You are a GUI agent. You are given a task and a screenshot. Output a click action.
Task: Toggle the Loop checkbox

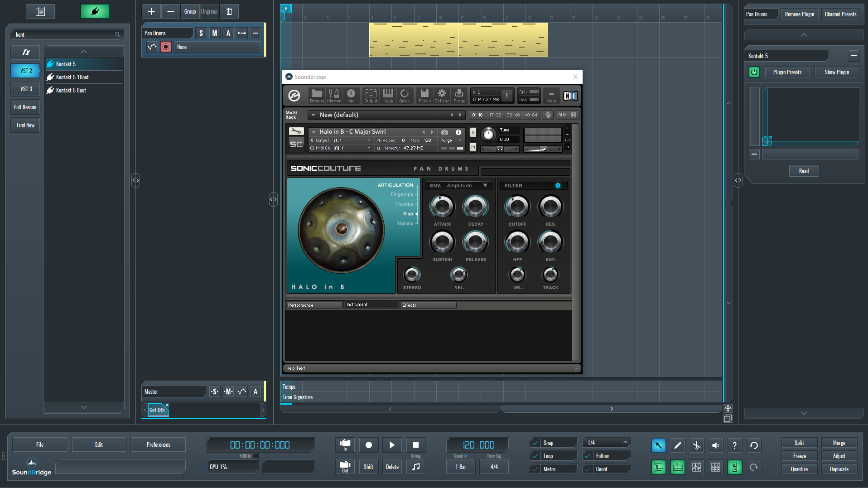(x=535, y=456)
